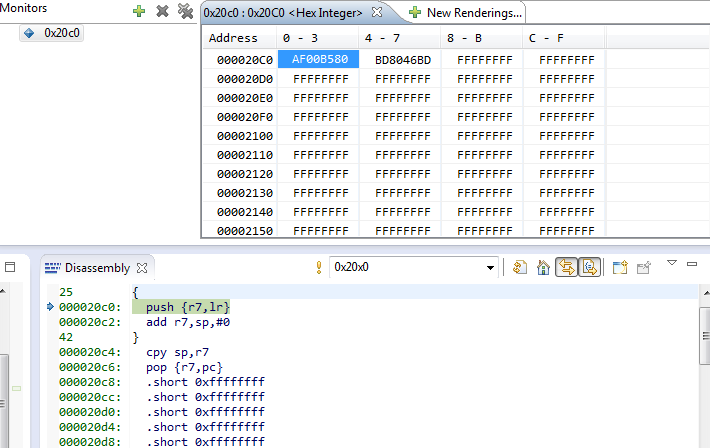This screenshot has width=710, height=448.
Task: Open the New Renderings tab
Action: click(465, 13)
